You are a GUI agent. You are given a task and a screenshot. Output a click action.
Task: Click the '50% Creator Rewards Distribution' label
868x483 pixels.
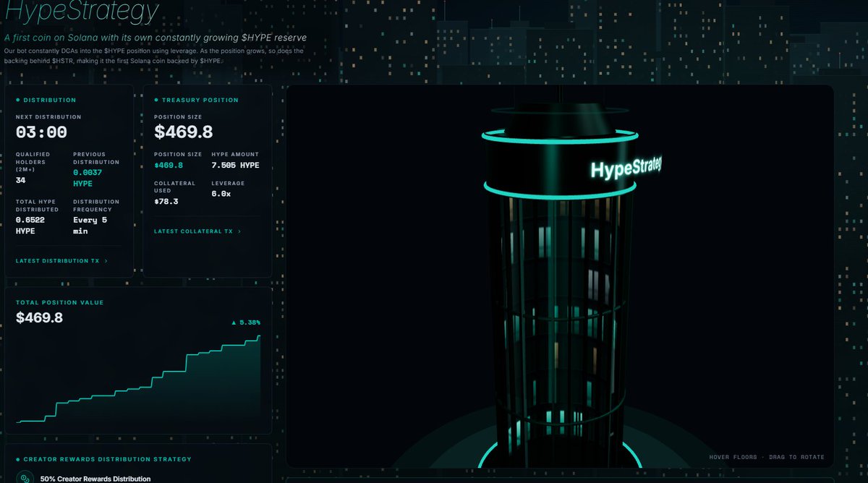tap(95, 479)
